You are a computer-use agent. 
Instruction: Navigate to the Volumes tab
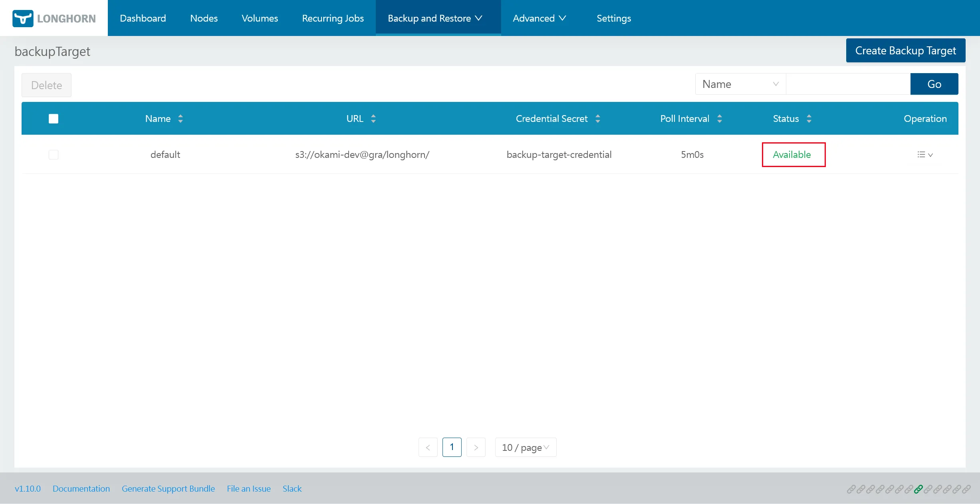[x=260, y=18]
